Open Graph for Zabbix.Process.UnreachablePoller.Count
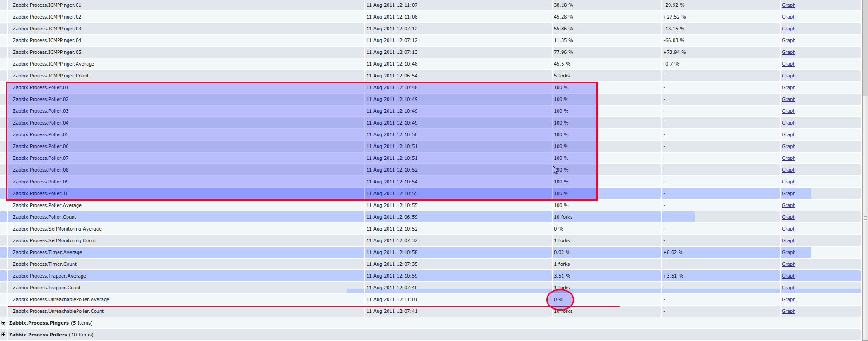Image resolution: width=868 pixels, height=341 pixels. click(788, 311)
